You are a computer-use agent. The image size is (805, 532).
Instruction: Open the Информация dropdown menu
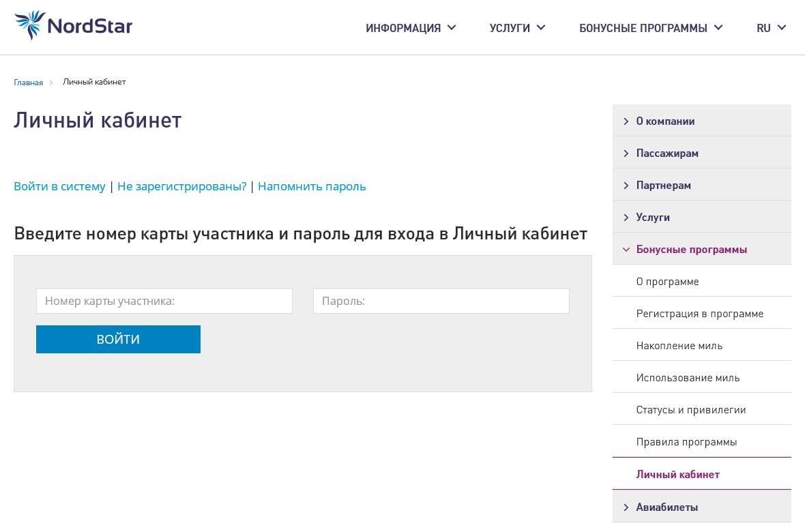pyautogui.click(x=410, y=28)
